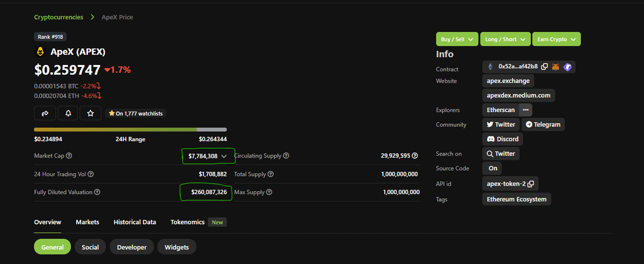The height and width of the screenshot is (264, 644).
Task: Copy the contract address
Action: point(544,67)
